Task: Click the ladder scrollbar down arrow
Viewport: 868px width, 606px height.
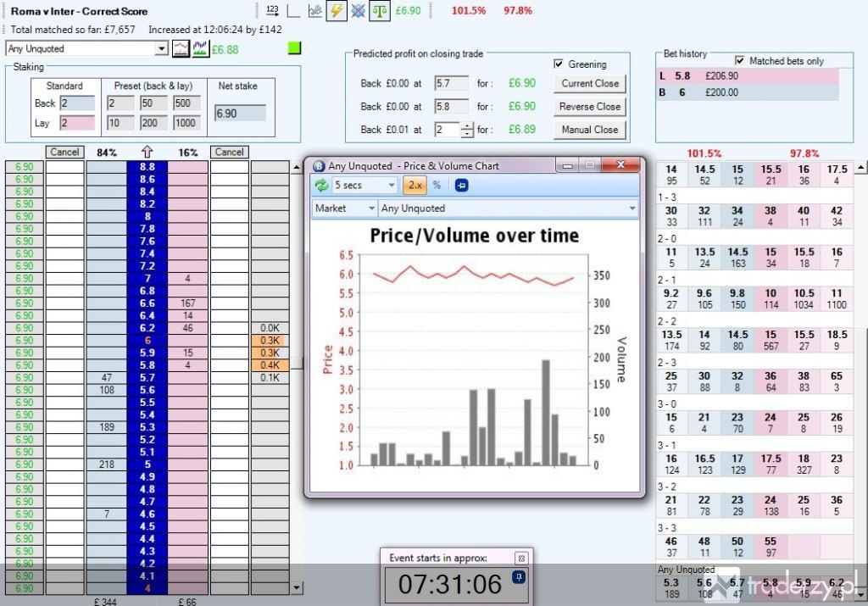Action: click(298, 587)
